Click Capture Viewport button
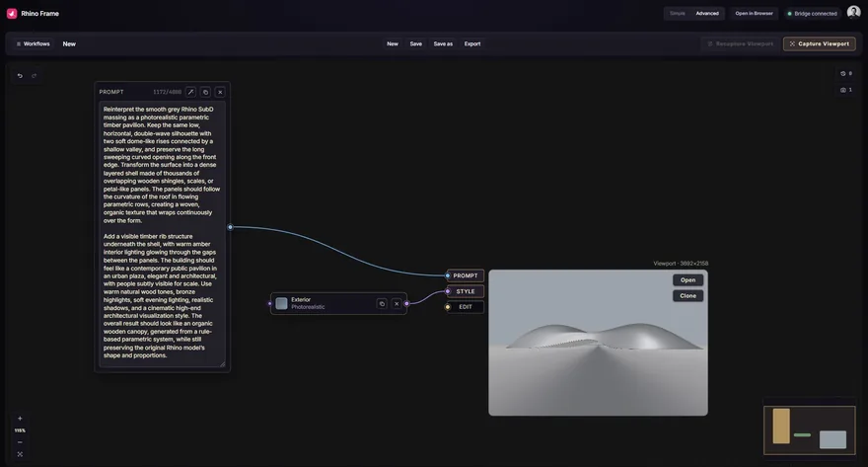Screen dimensions: 868x467 click(x=820, y=43)
